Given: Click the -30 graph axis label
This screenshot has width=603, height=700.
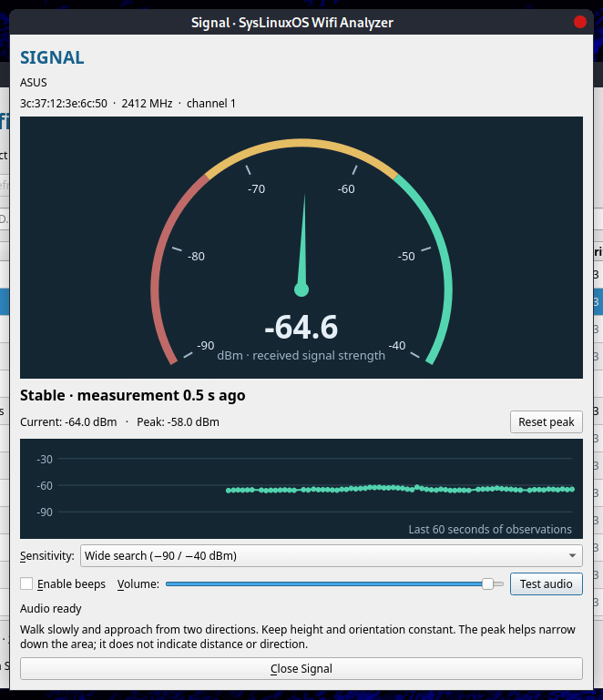Looking at the screenshot, I should coord(45,460).
